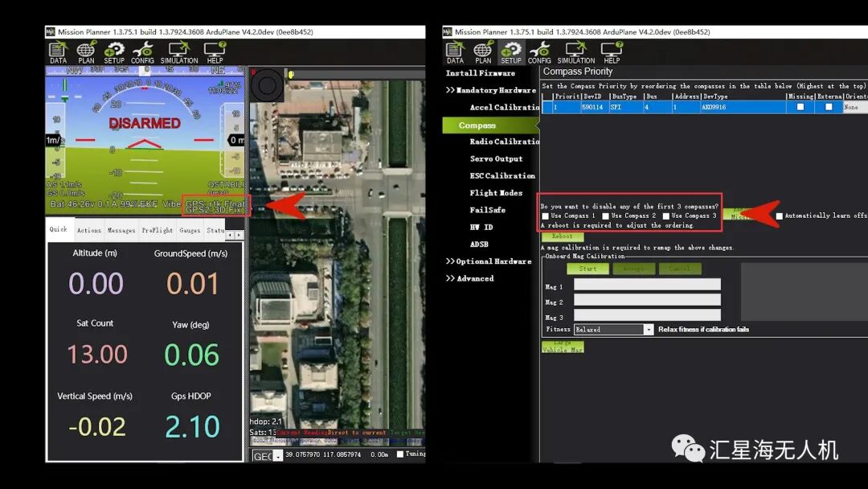Click Cancel button in mag calibration
Screen dimensions: 868x489
click(680, 269)
